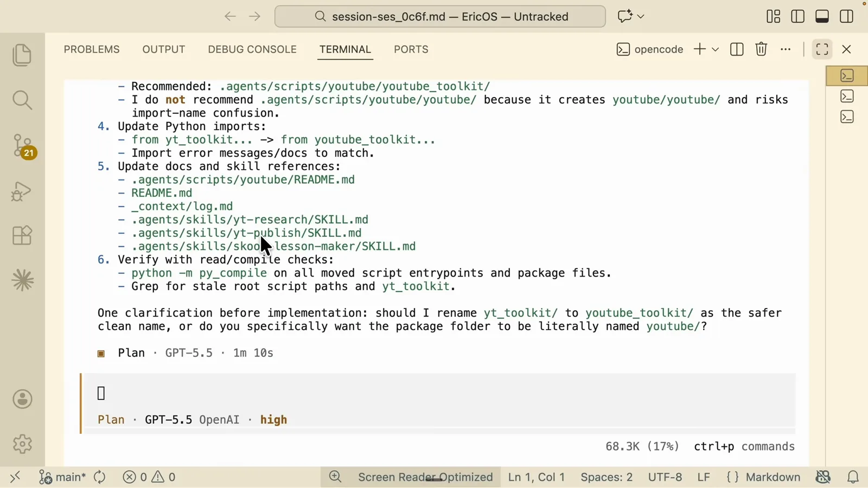Open errors and warnings count
The image size is (868, 488).
[x=149, y=477]
